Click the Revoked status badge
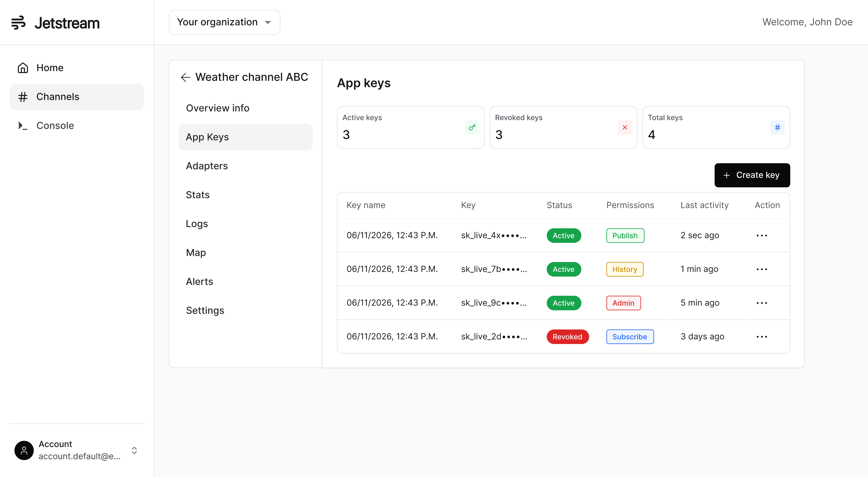This screenshot has height=477, width=868. tap(567, 336)
